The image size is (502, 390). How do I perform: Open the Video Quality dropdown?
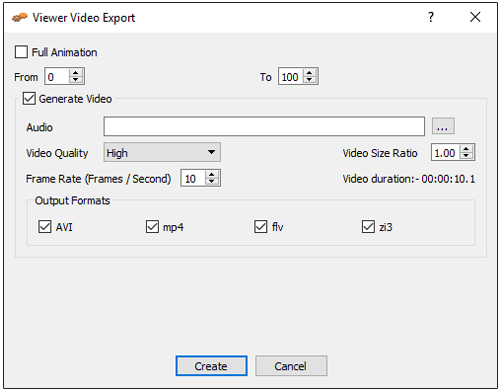[x=162, y=152]
